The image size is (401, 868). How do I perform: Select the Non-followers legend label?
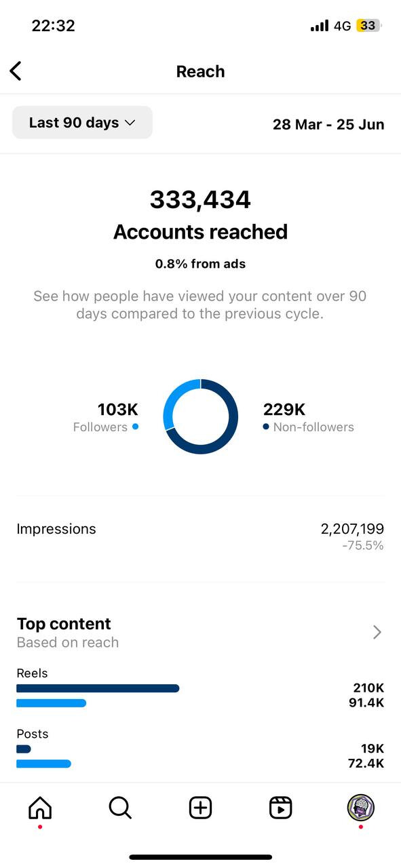pyautogui.click(x=313, y=427)
